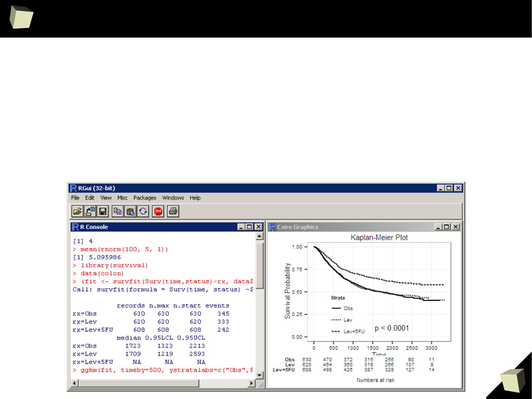This screenshot has height=399, width=532.
Task: Click the 'Lev+5FU' legend entry in Strata
Action: pos(348,331)
